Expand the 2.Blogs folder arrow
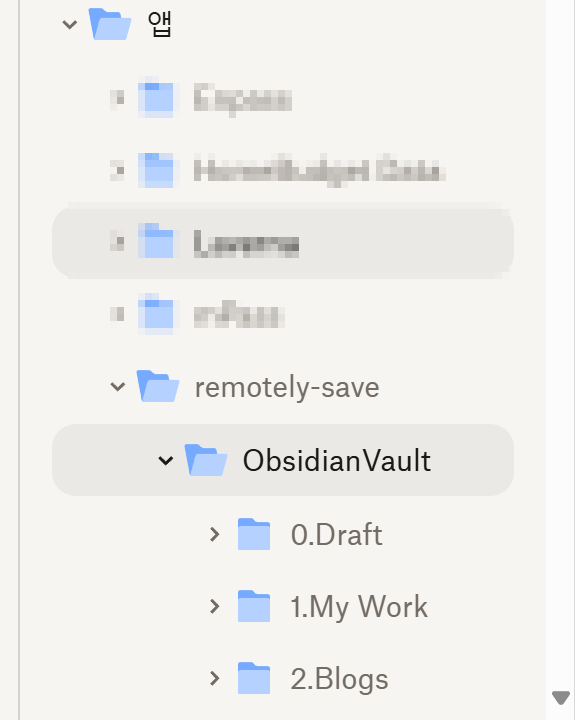 pos(214,678)
